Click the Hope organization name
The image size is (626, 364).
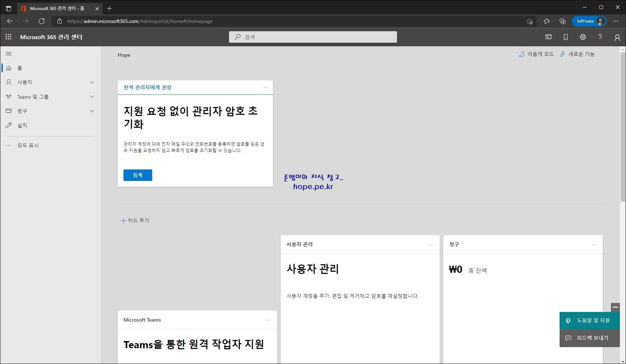click(124, 55)
